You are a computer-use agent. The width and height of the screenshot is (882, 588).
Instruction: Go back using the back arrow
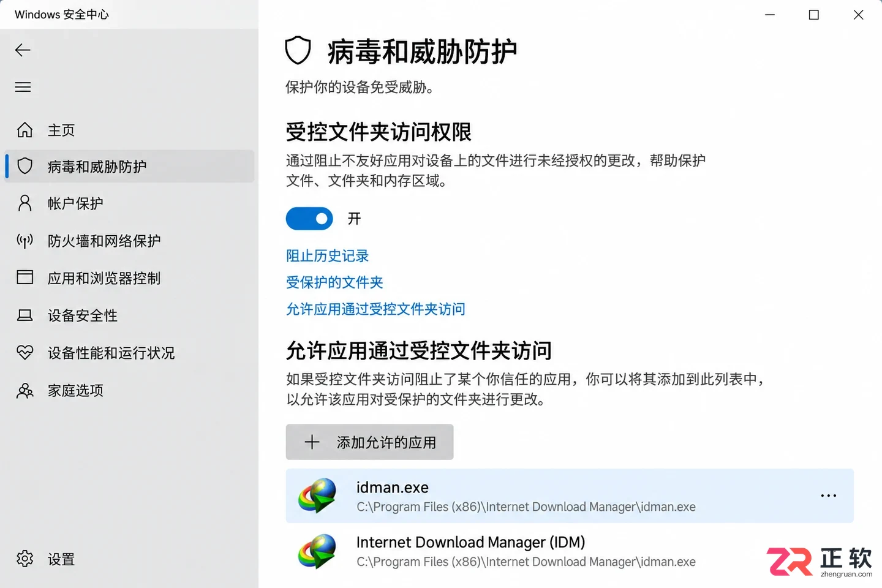coord(23,50)
